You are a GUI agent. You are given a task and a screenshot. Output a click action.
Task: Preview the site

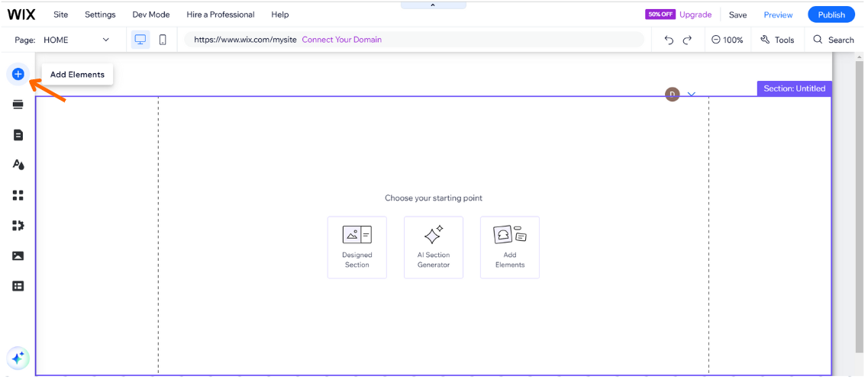pyautogui.click(x=779, y=15)
